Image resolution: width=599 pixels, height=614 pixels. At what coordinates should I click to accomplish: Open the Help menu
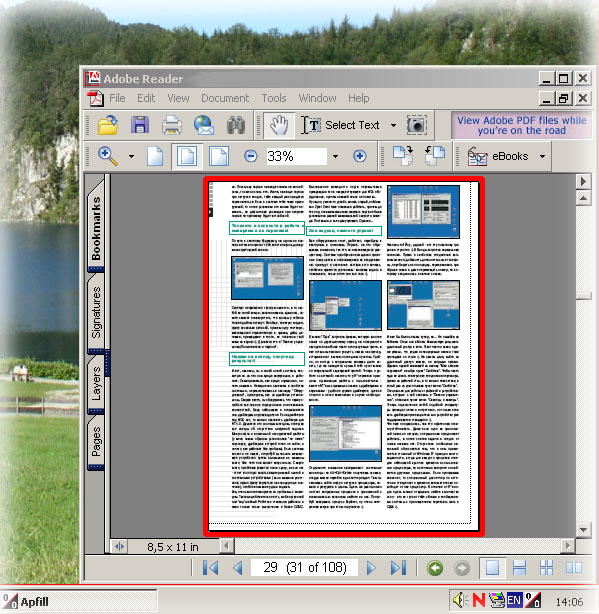coord(359,98)
